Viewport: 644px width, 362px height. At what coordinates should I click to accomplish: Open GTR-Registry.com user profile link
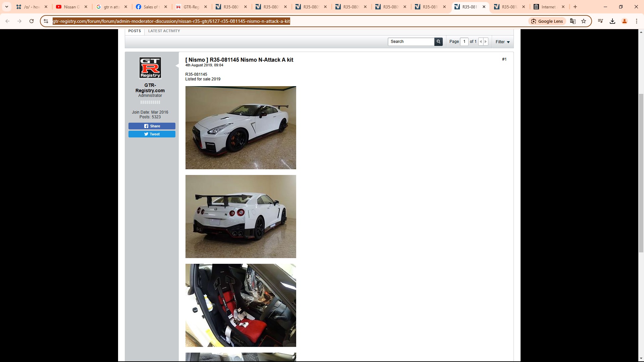click(150, 88)
